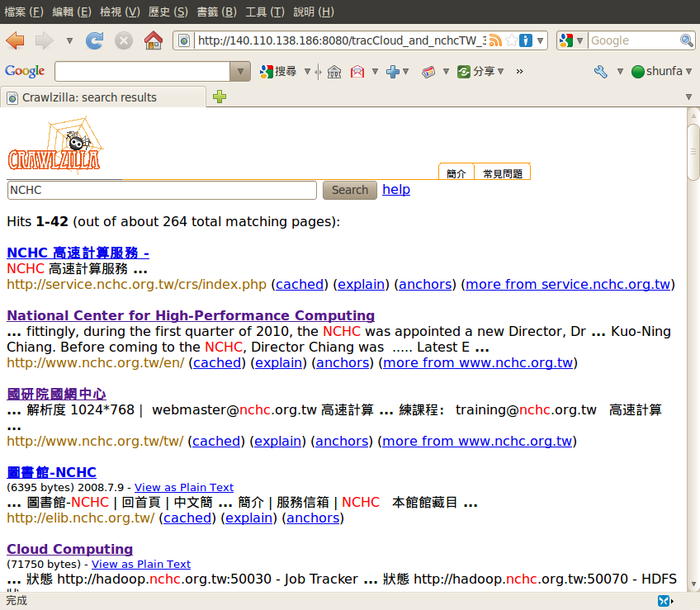The width and height of the screenshot is (700, 610).
Task: Open new tab with green plus icon
Action: tap(220, 97)
